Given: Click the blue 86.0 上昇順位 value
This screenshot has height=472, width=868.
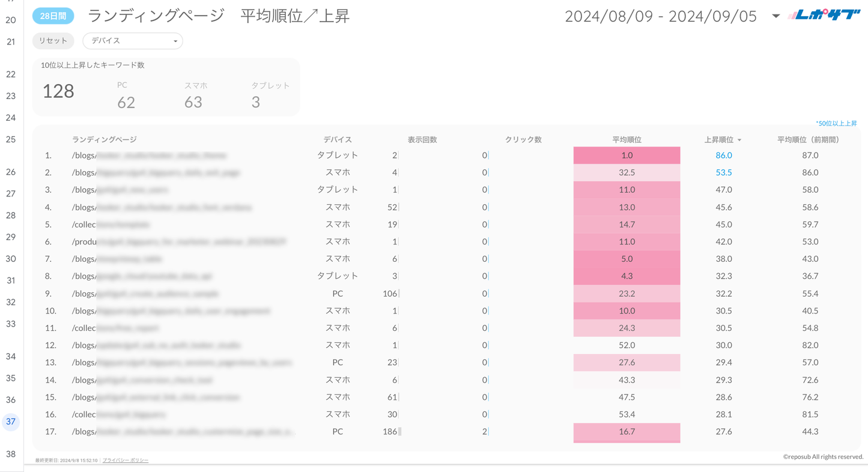Looking at the screenshot, I should pos(723,156).
